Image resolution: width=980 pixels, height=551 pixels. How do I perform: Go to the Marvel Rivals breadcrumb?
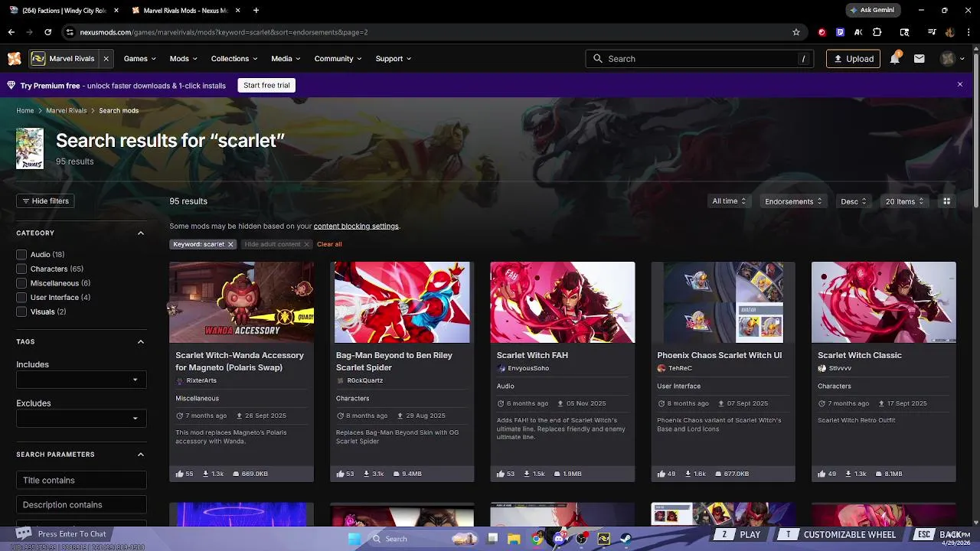coord(67,111)
